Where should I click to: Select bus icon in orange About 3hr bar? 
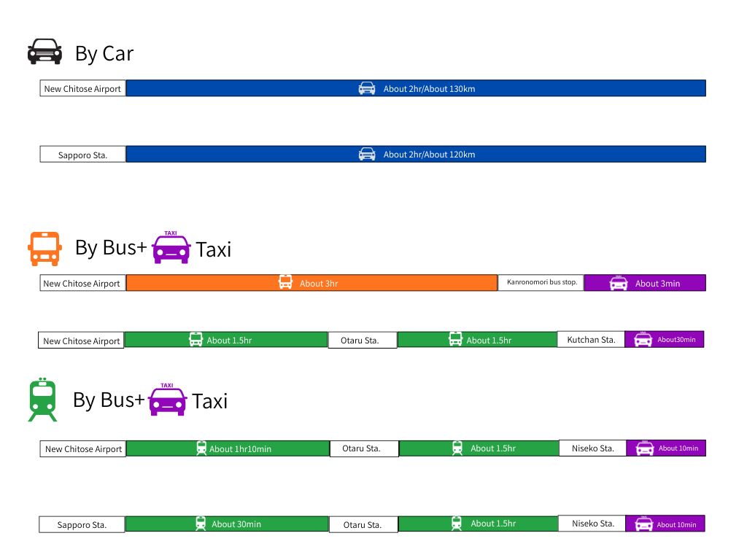coord(285,282)
